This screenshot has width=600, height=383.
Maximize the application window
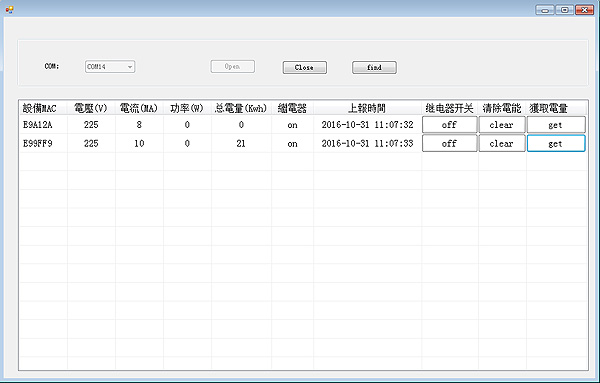pos(564,10)
